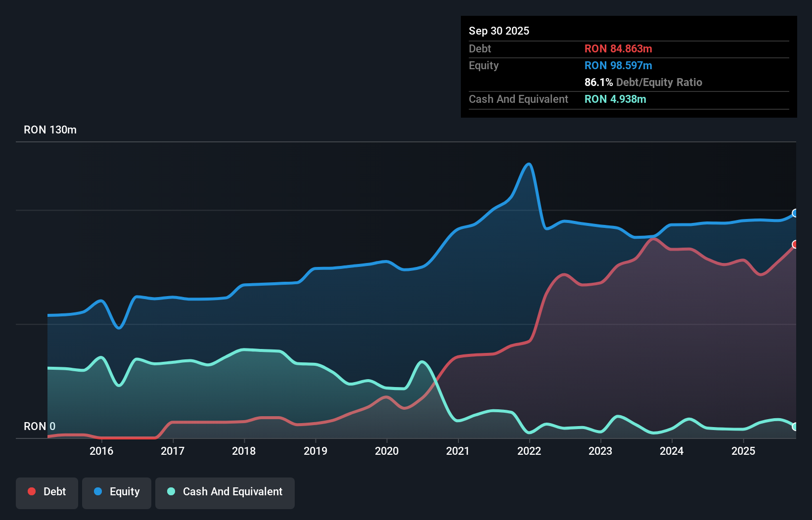This screenshot has height=520, width=812.
Task: Click the 2021 x-axis label
Action: [x=458, y=451]
